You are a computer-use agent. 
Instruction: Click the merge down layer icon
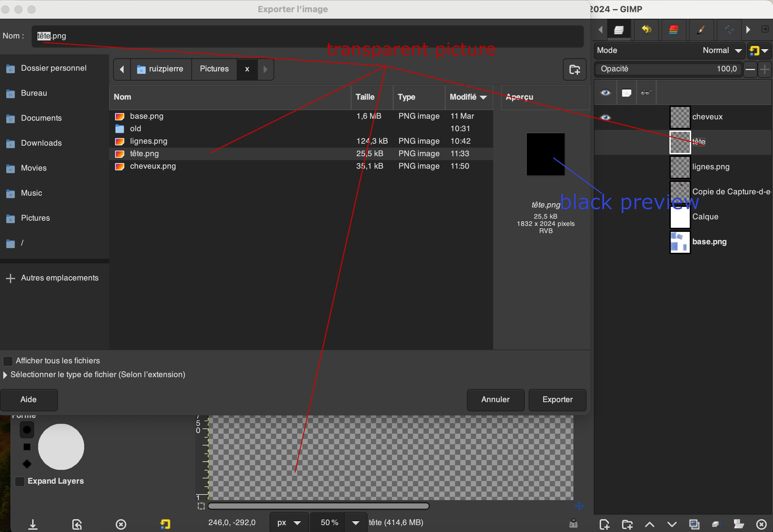tap(716, 524)
